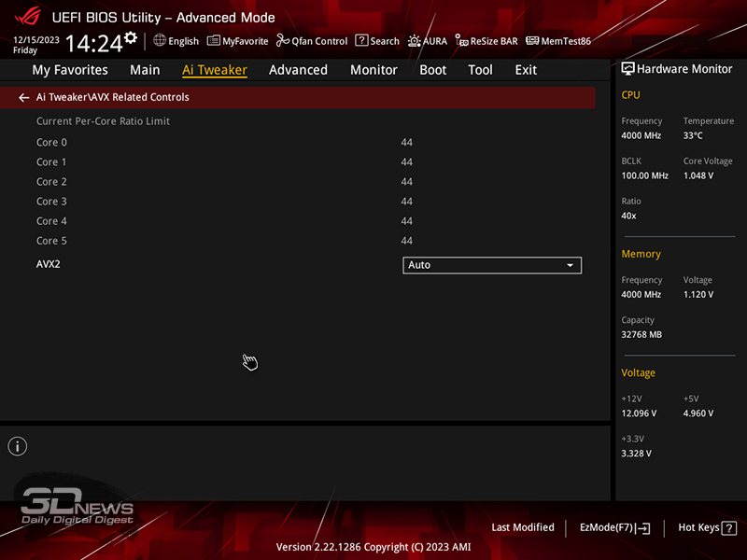The width and height of the screenshot is (747, 560).
Task: Click the MyFavorite list icon
Action: pos(214,41)
